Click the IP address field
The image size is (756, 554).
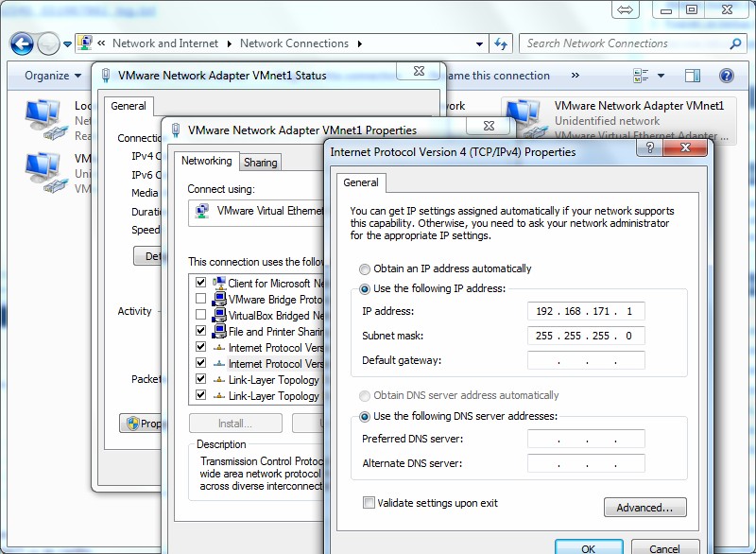586,311
